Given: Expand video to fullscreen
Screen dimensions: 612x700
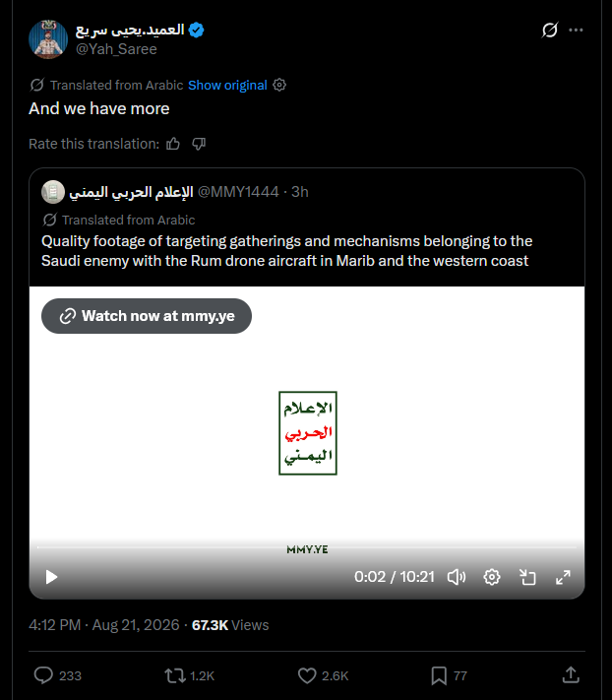Looking at the screenshot, I should (x=563, y=577).
